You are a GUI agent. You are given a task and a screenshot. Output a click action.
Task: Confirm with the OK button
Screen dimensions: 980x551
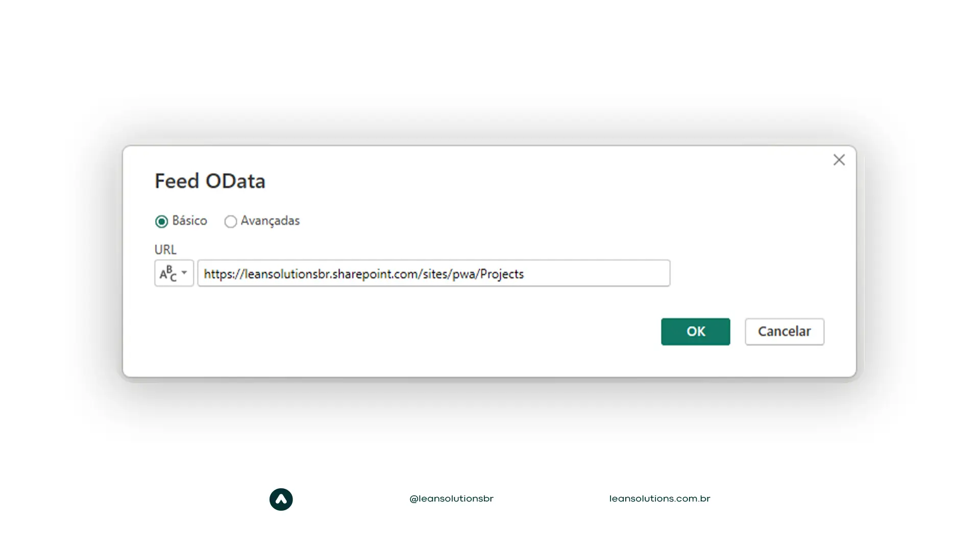pyautogui.click(x=695, y=332)
